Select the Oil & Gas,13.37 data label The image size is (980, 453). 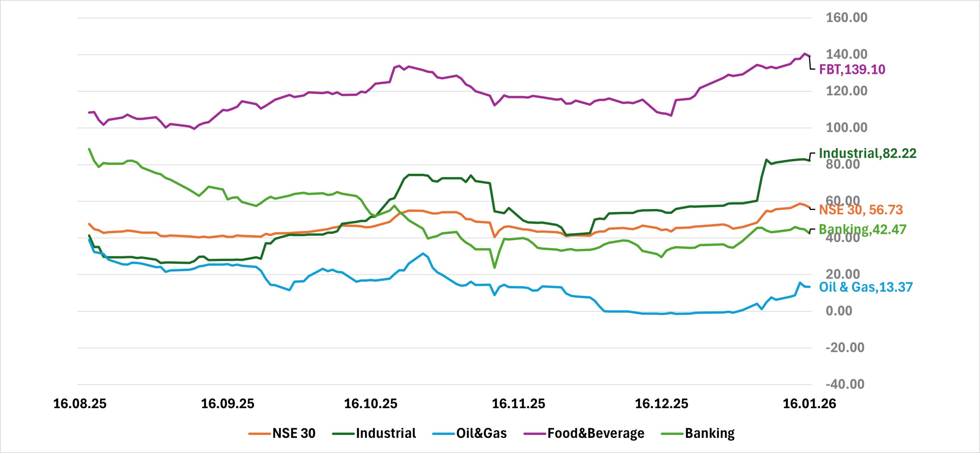click(866, 287)
